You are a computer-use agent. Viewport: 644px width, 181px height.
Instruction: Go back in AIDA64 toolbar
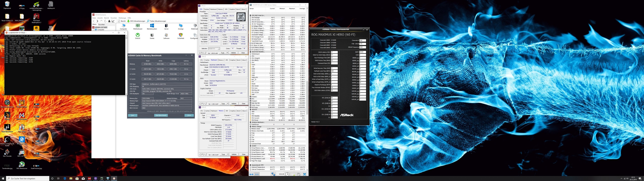tap(94, 21)
